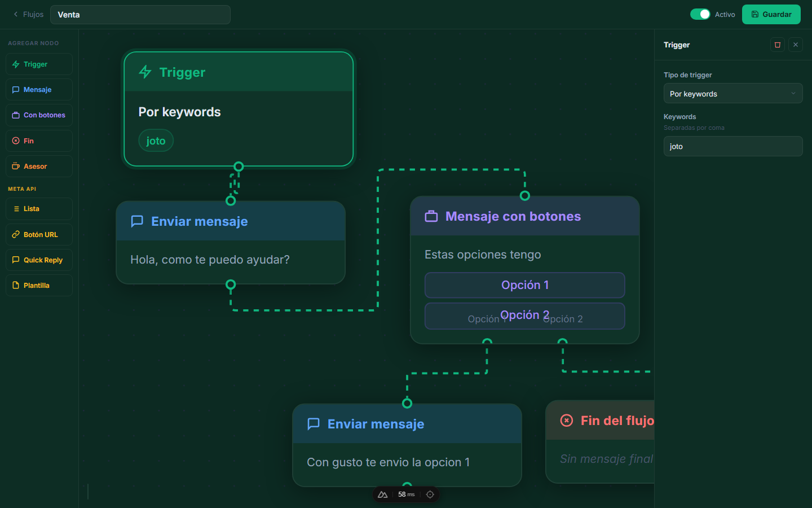The height and width of the screenshot is (508, 812).
Task: Click the recenter target icon in bottom bar
Action: coord(430,494)
